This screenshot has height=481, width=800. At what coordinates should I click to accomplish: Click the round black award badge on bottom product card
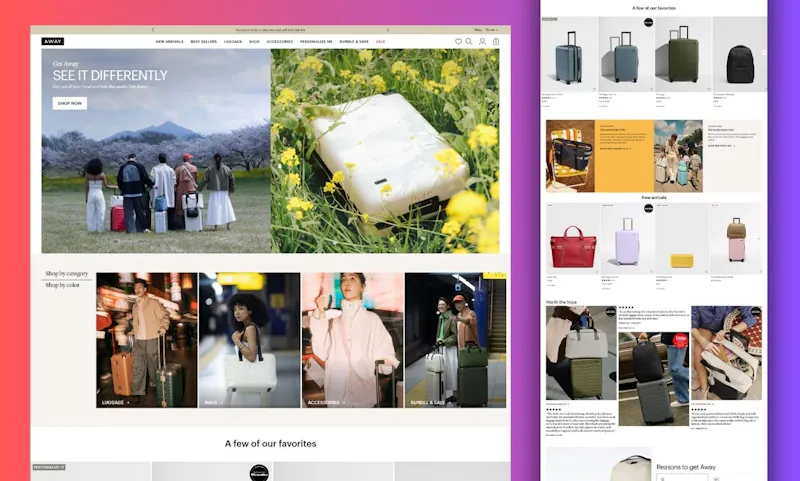259,473
